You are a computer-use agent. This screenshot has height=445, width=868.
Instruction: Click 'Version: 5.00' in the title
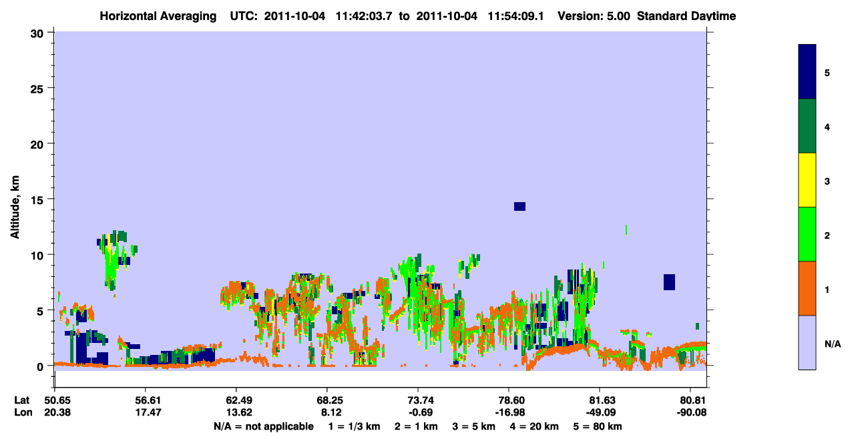point(594,16)
